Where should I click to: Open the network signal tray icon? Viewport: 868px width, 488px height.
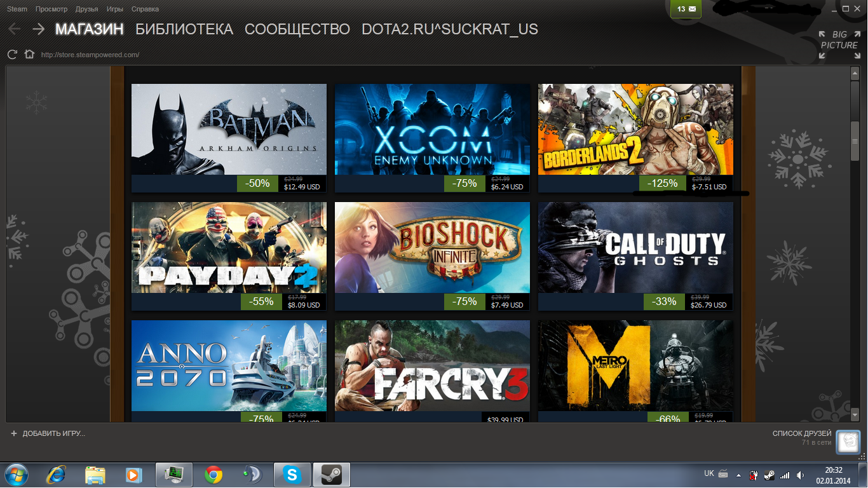point(785,475)
